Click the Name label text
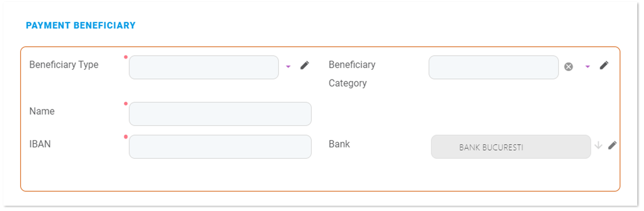Image resolution: width=644 pixels, height=211 pixels. tap(42, 111)
